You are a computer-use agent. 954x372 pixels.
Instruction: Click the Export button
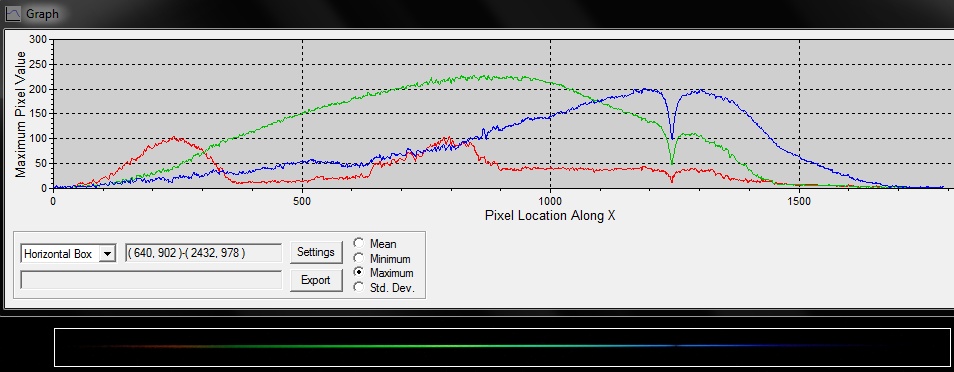(x=316, y=280)
